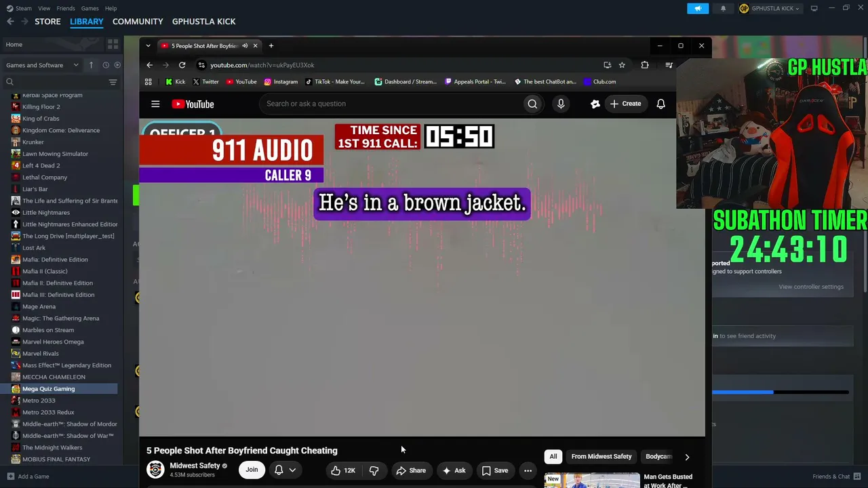Select Marvel Rivals in Steam library
The image size is (868, 488).
pos(41,353)
